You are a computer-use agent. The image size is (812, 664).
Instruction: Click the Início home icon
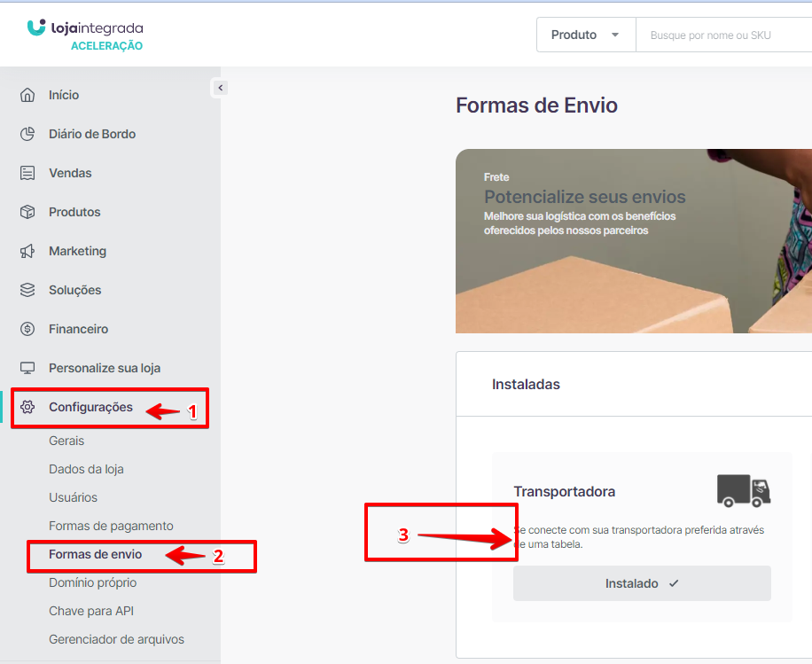(x=27, y=95)
